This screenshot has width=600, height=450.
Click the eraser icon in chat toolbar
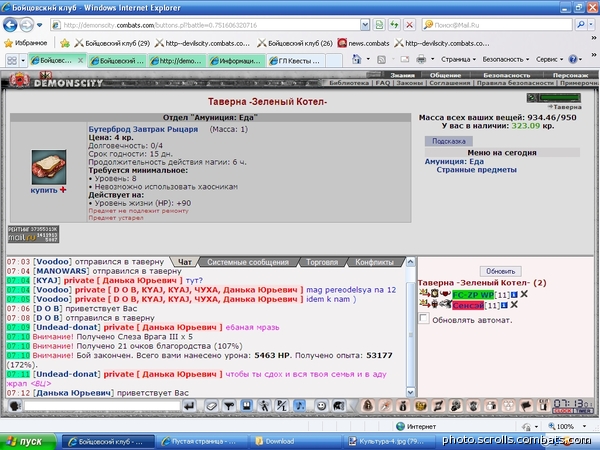(x=211, y=406)
